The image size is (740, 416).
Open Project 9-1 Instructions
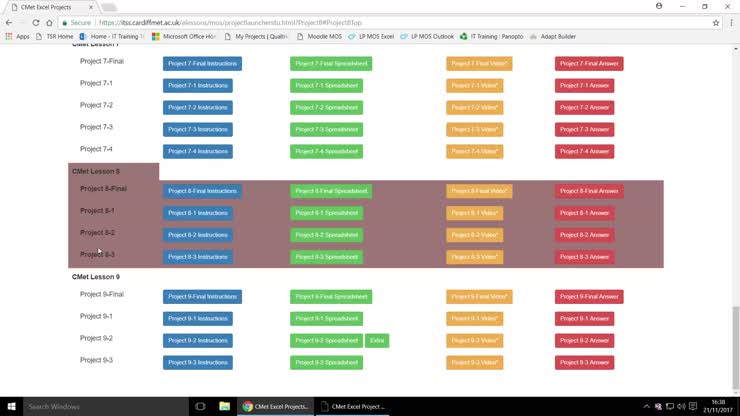tap(198, 319)
